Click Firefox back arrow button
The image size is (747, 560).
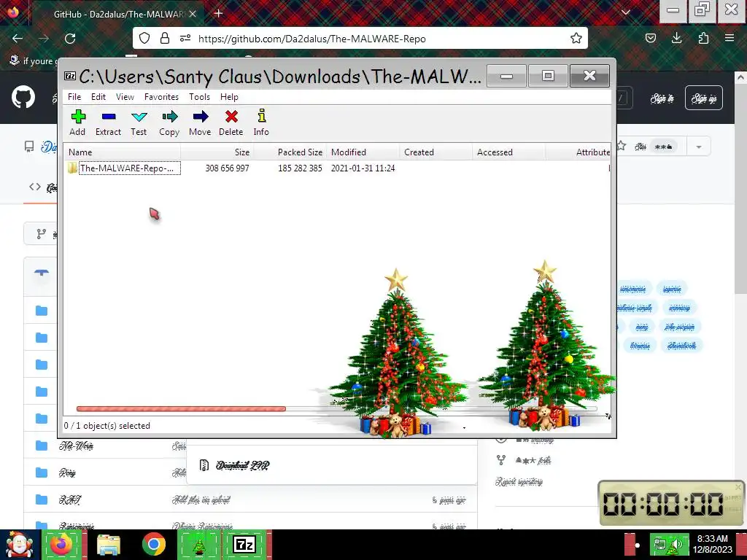point(18,39)
